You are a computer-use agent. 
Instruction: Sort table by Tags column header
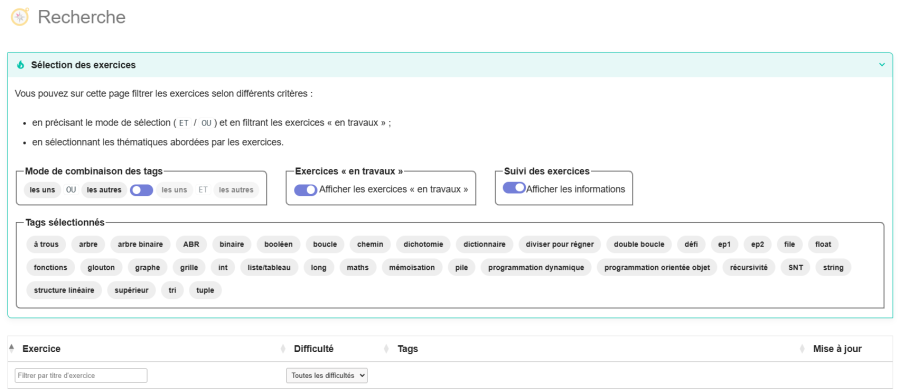408,349
